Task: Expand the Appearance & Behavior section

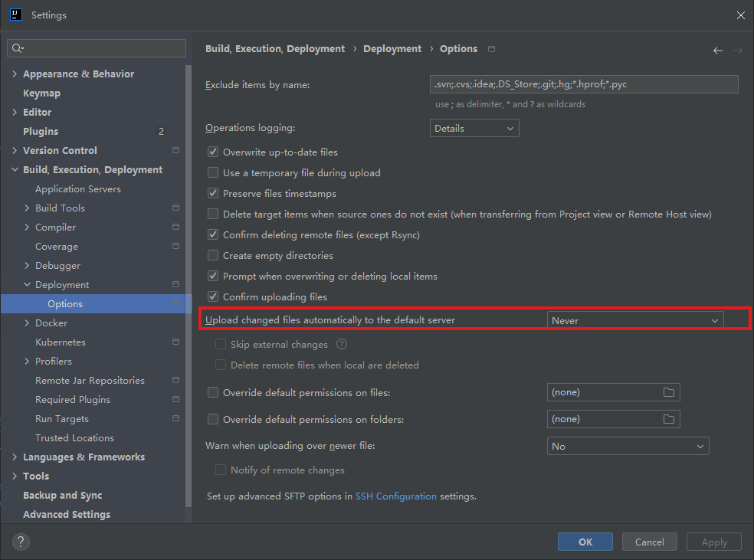Action: [15, 74]
